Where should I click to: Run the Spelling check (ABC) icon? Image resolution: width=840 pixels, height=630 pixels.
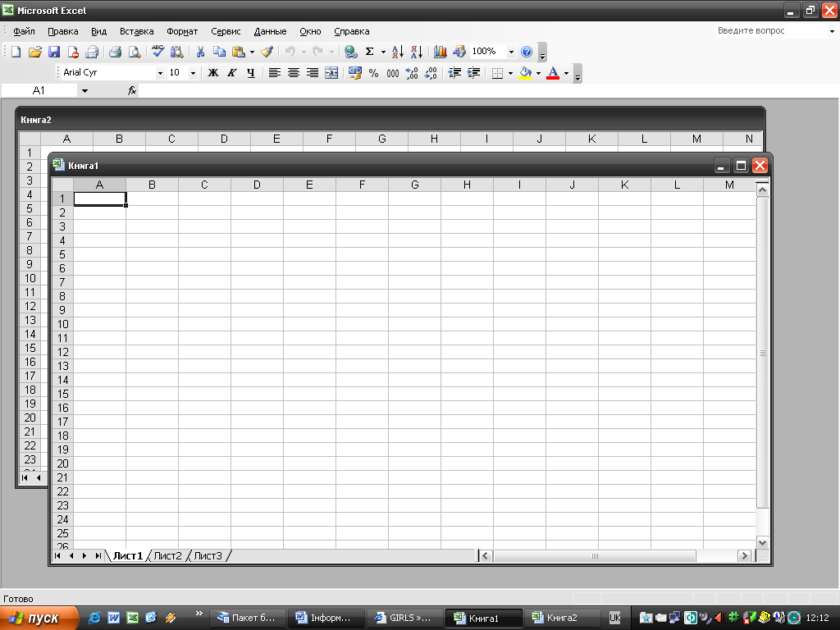[x=158, y=52]
